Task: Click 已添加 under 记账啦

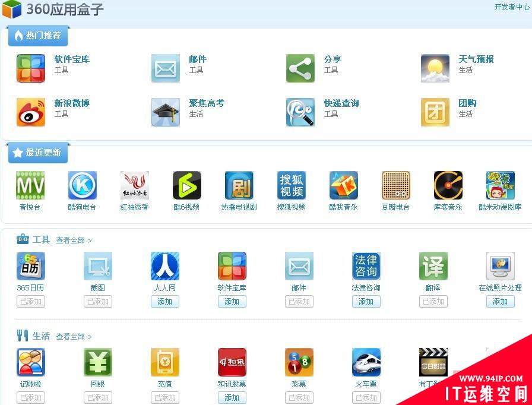Action: (x=31, y=398)
